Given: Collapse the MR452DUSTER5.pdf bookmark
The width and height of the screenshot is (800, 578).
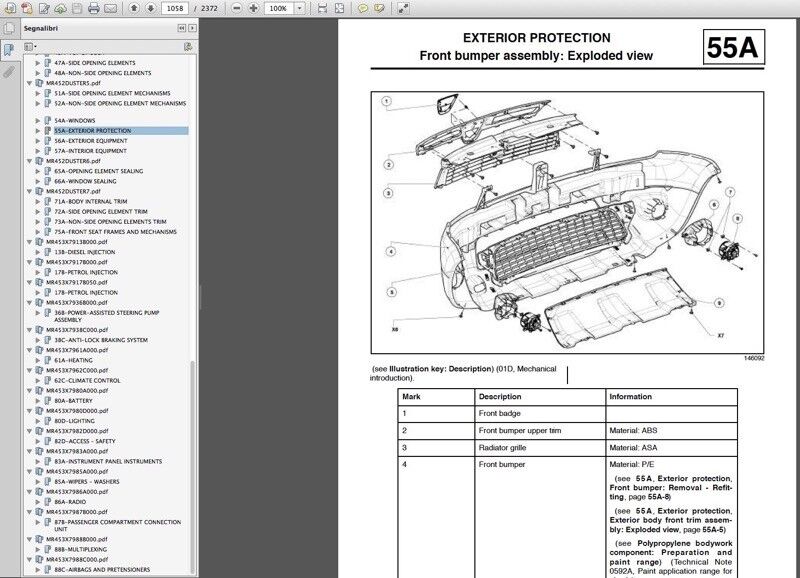Looking at the screenshot, I should click(30, 83).
